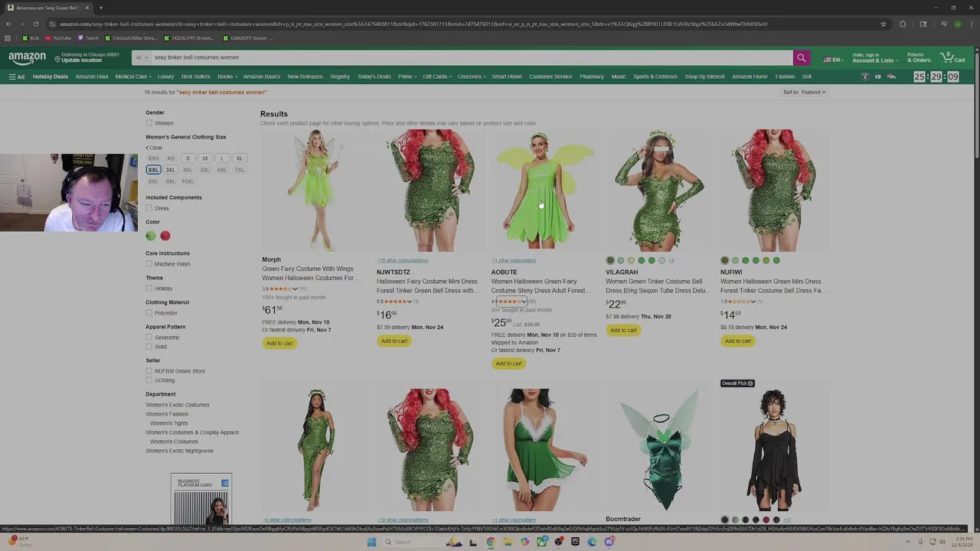
Task: Open Chrome from the taskbar
Action: point(491,542)
